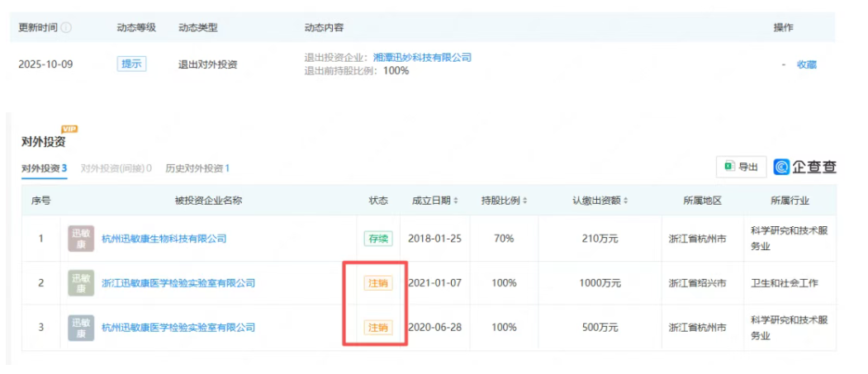Screen dimensions: 868x374
Task: Sort table by 认缴出资额 column
Action: [x=600, y=201]
